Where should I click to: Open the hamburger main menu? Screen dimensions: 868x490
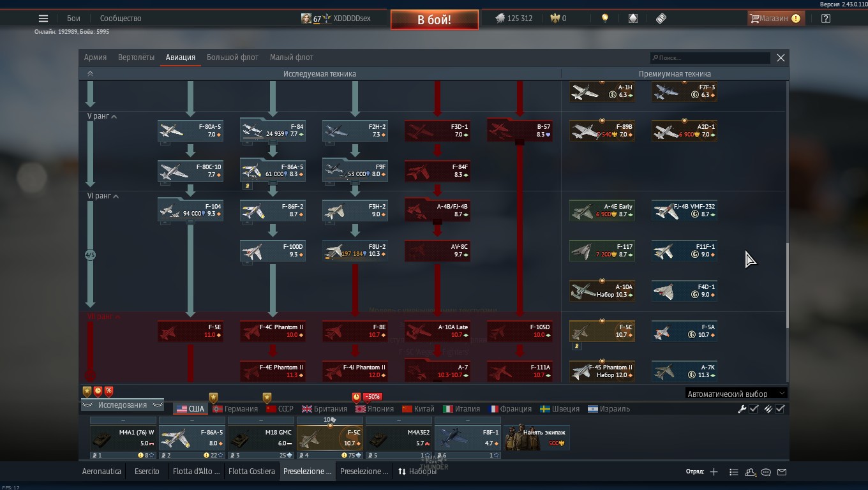click(43, 19)
